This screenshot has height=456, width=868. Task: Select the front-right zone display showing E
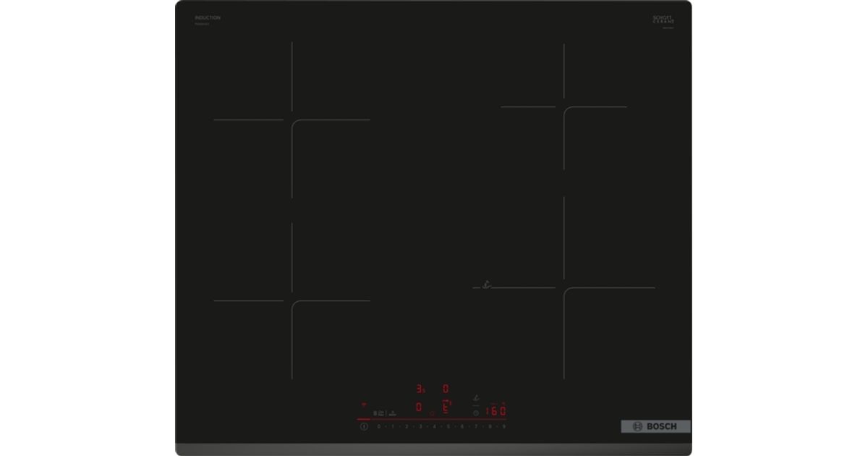point(446,407)
